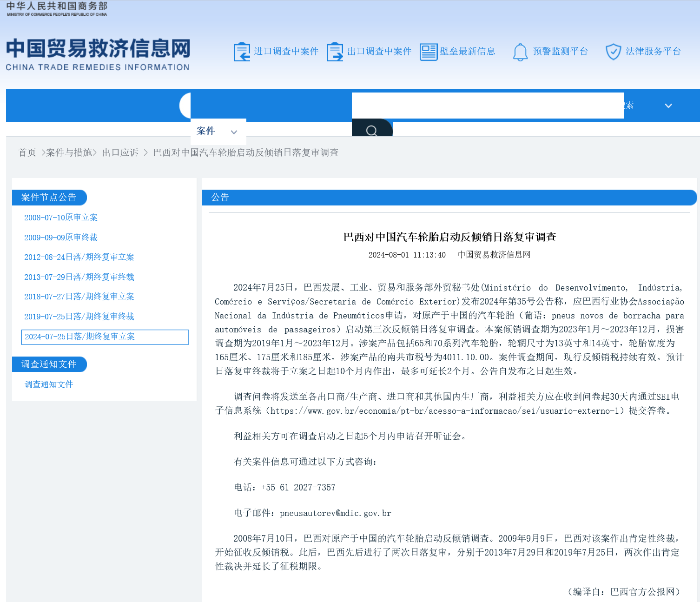
Task: Open 2019-07-25日落/期终复审终裁 notice
Action: click(79, 317)
